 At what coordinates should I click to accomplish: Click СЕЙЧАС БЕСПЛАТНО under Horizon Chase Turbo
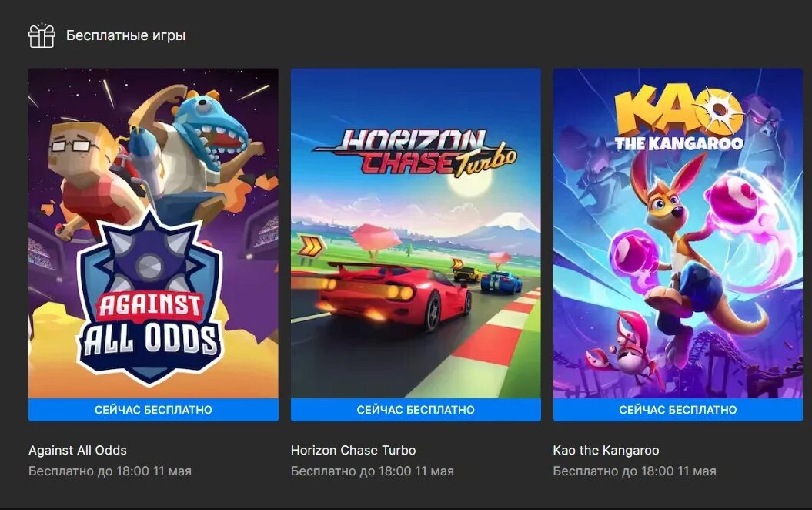(416, 410)
